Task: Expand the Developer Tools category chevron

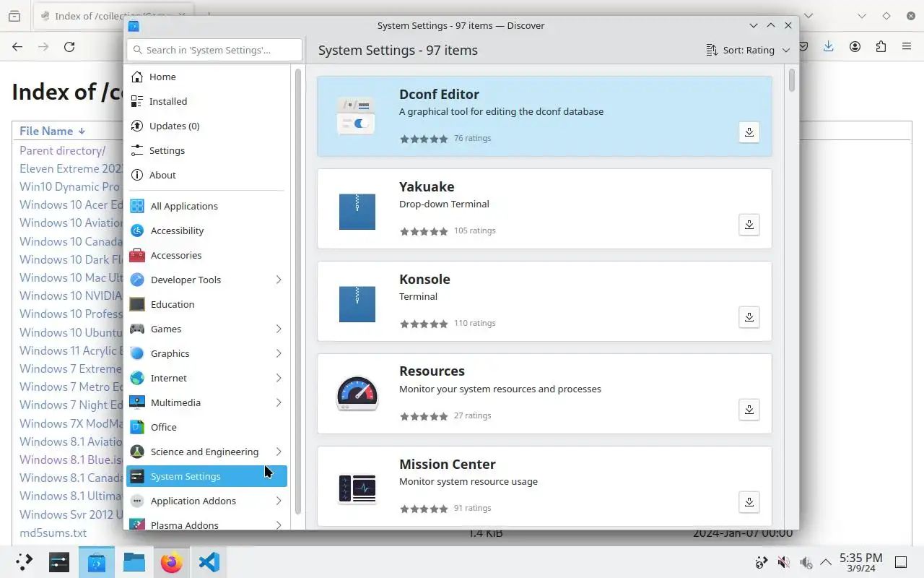Action: click(279, 280)
